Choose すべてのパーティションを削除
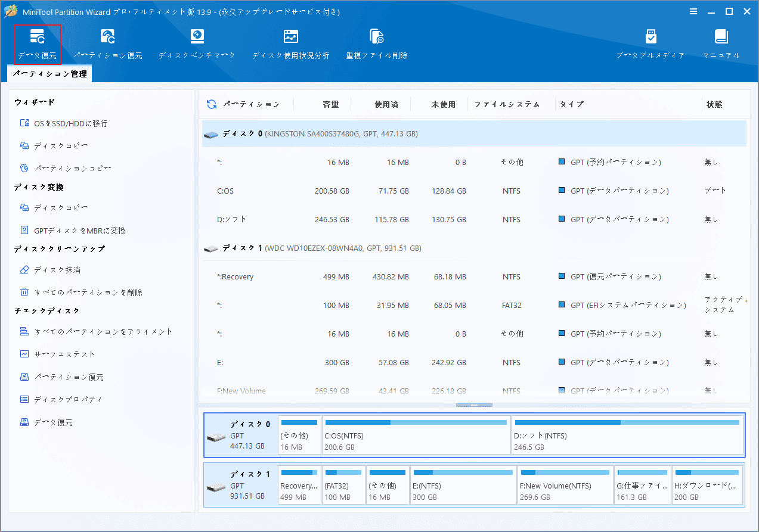759x532 pixels. click(88, 293)
